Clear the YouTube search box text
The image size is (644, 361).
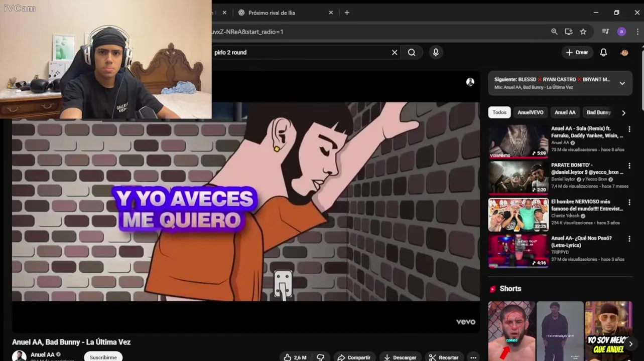pyautogui.click(x=395, y=52)
